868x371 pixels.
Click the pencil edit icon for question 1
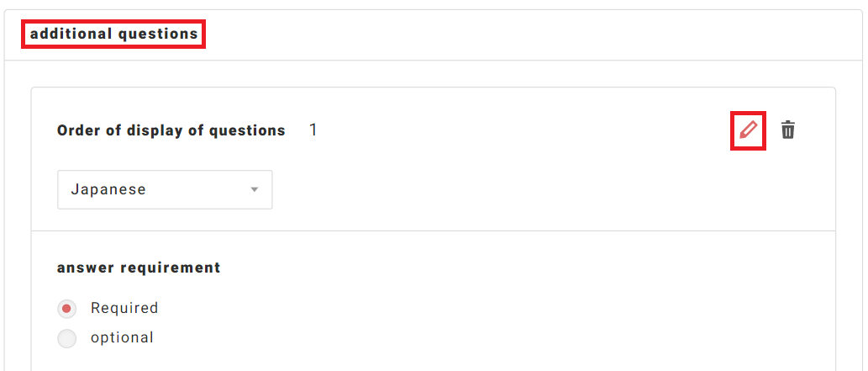pyautogui.click(x=748, y=130)
